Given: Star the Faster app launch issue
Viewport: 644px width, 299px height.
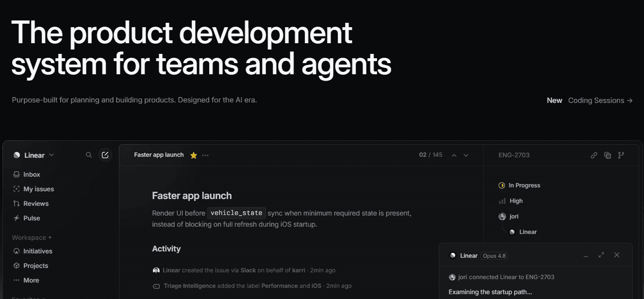Looking at the screenshot, I should point(194,155).
